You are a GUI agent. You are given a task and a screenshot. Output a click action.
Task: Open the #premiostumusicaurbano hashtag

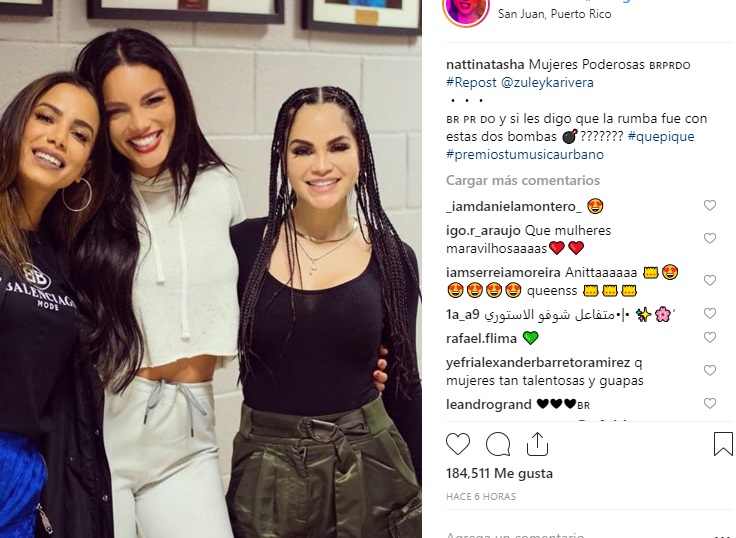click(525, 154)
